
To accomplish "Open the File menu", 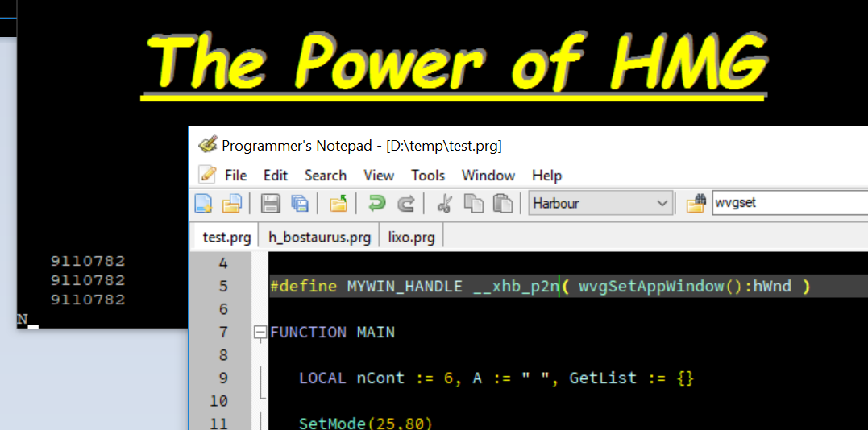I will point(235,176).
